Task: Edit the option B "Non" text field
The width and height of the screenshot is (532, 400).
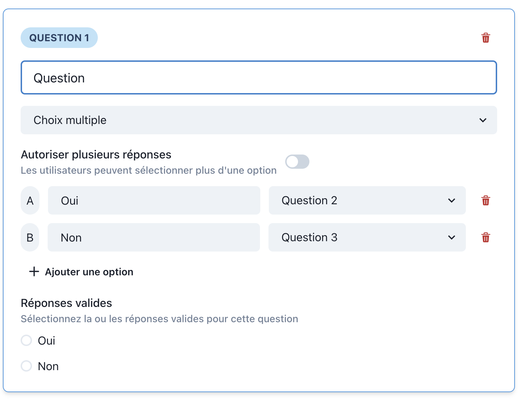Action: click(x=154, y=237)
